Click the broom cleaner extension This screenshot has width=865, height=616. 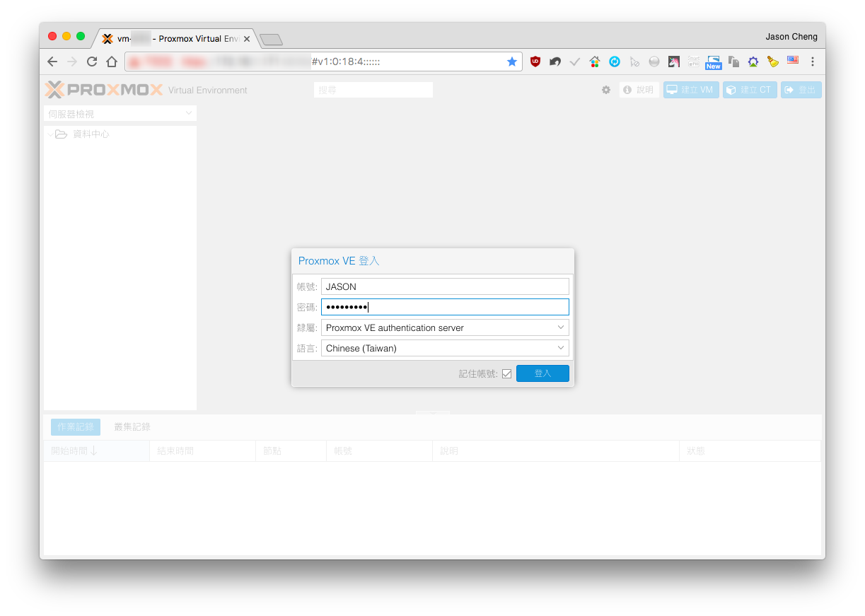coord(773,62)
